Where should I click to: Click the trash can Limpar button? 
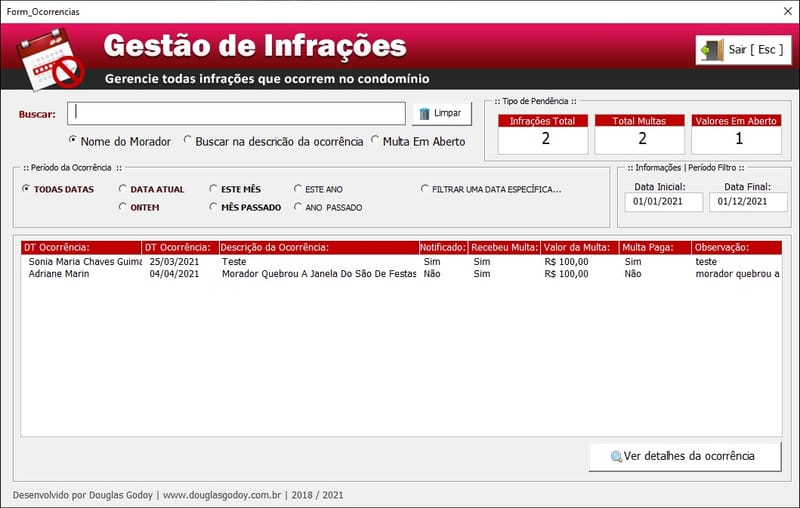click(441, 113)
